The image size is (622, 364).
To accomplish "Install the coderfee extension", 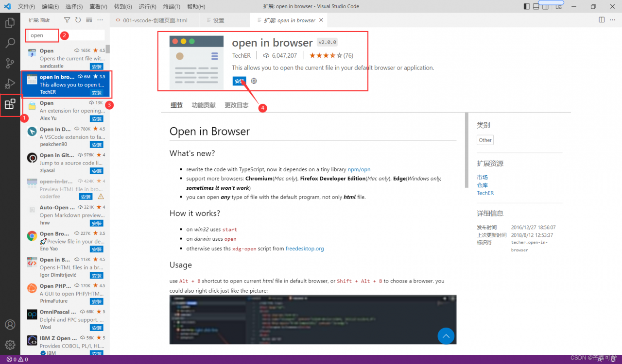I will [x=86, y=197].
